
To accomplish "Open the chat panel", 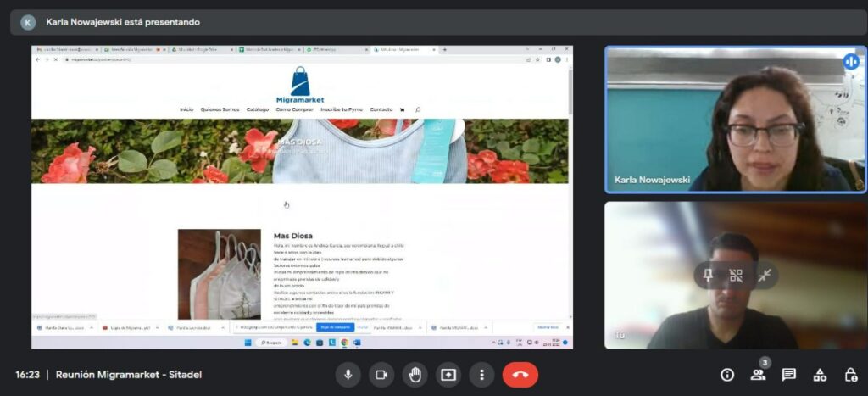I will 788,375.
